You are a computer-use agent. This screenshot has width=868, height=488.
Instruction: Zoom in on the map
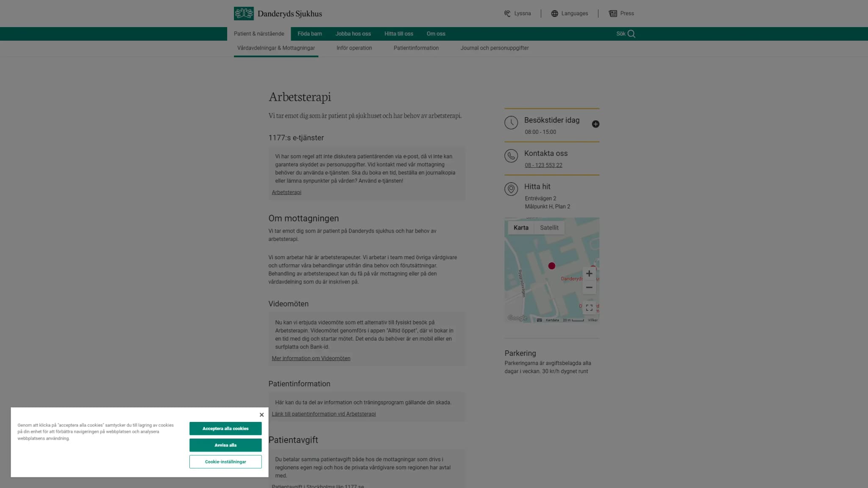pyautogui.click(x=589, y=274)
